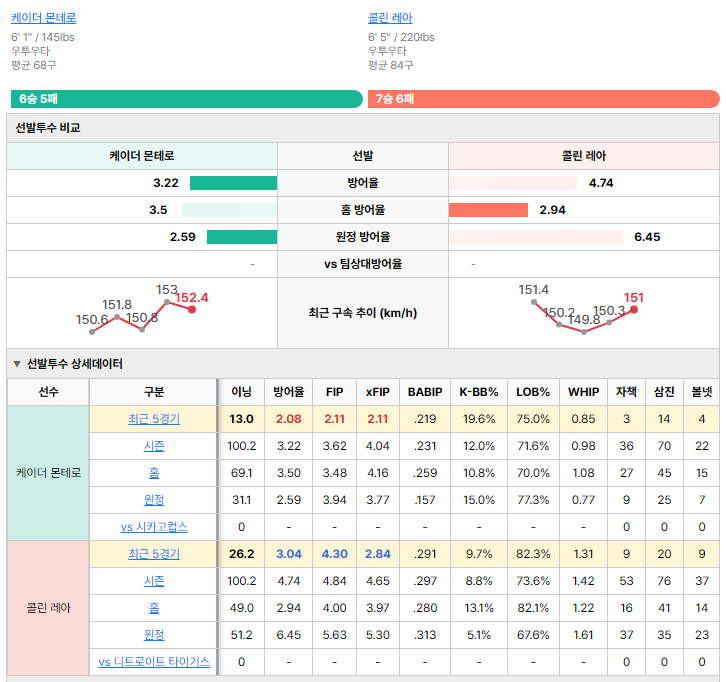The width and height of the screenshot is (726, 682).
Task: Click the 152.4 latest velocity point
Action: pos(192,309)
